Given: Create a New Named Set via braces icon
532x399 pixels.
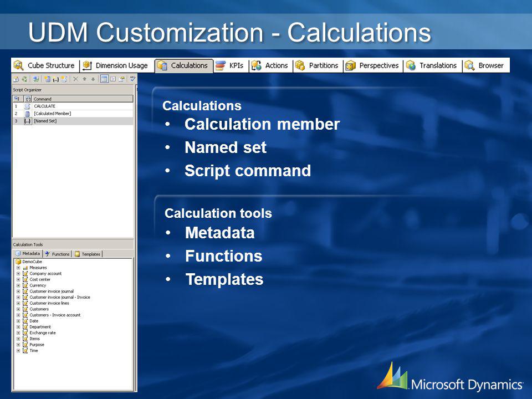Looking at the screenshot, I should [55, 80].
